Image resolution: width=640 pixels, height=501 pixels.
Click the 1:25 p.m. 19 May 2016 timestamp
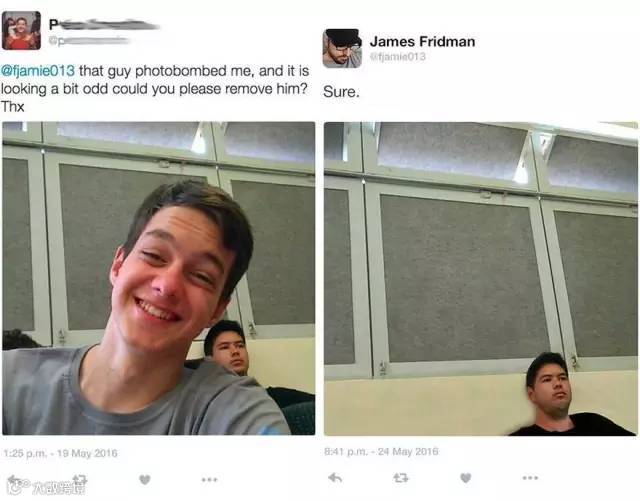[60, 453]
